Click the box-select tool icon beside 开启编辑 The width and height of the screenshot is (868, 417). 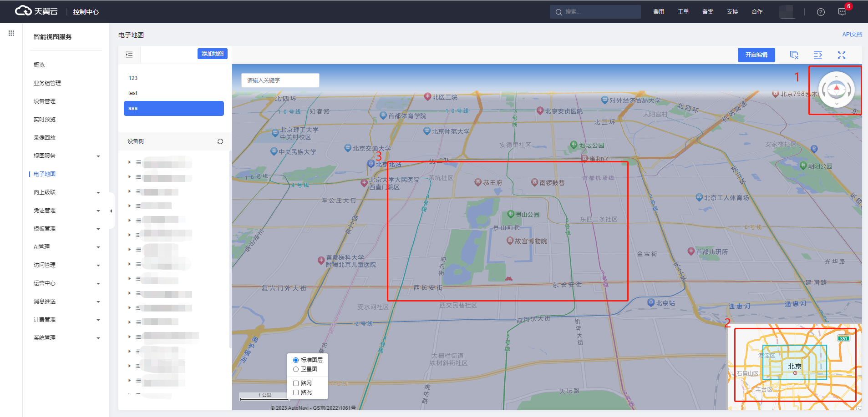(x=794, y=55)
